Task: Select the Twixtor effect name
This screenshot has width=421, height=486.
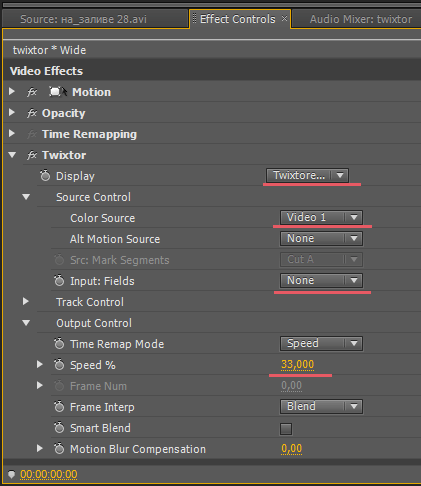Action: 64,155
